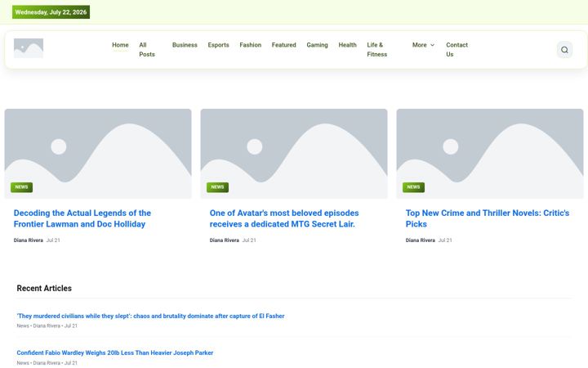588x368 pixels.
Task: Go to the Home menu item
Action: (x=120, y=45)
